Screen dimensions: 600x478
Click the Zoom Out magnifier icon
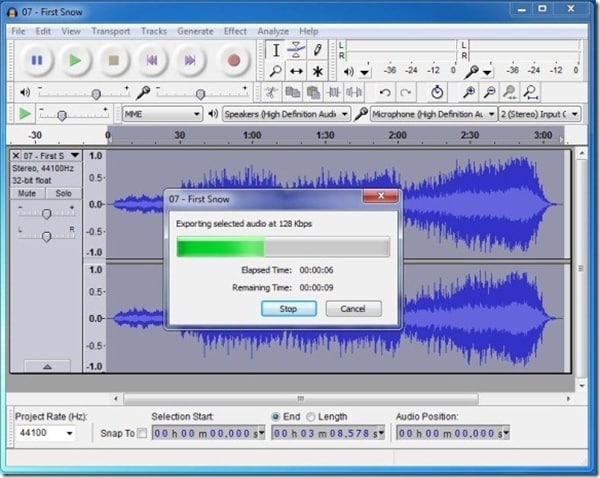[489, 92]
